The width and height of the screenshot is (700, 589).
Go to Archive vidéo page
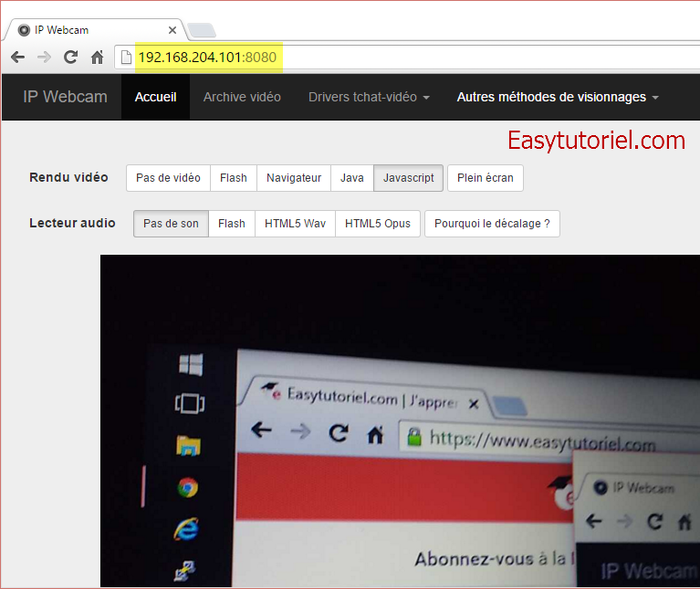point(242,97)
